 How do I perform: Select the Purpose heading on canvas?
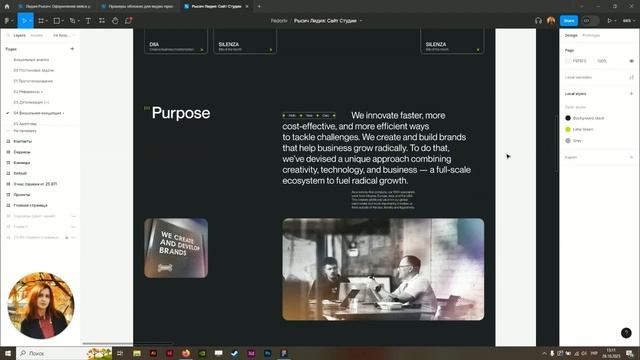181,113
